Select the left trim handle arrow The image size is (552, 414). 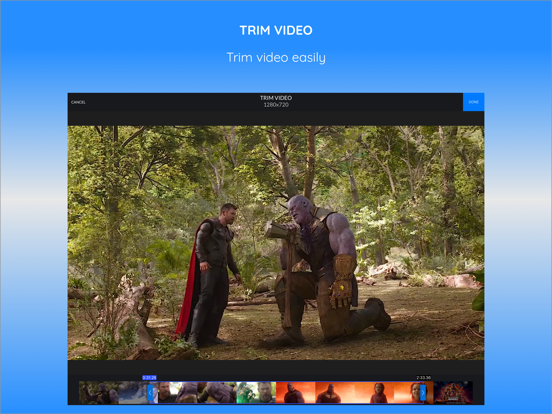tap(150, 392)
